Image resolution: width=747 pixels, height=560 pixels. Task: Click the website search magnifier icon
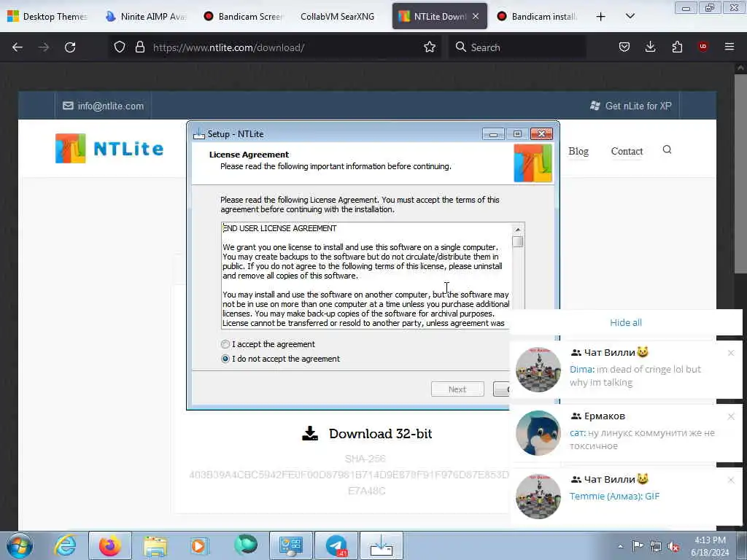667,149
